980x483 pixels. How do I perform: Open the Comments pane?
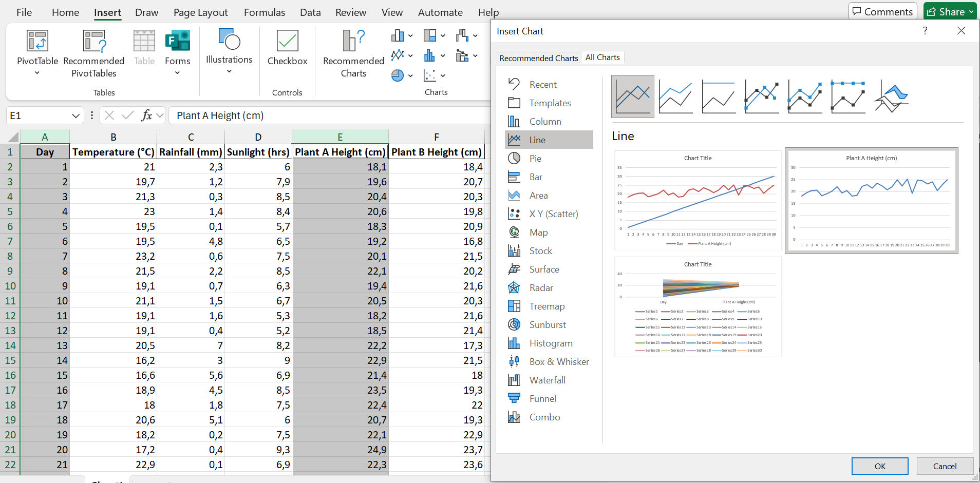tap(883, 12)
